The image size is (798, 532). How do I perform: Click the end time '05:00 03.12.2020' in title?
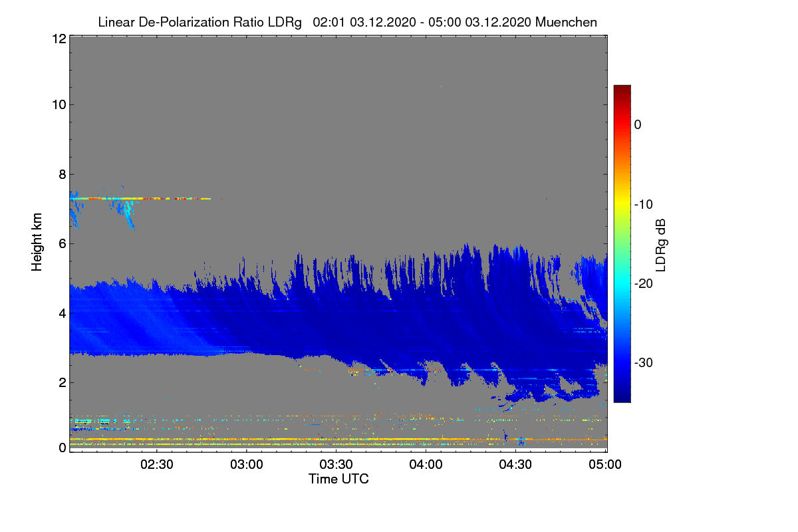[481, 23]
